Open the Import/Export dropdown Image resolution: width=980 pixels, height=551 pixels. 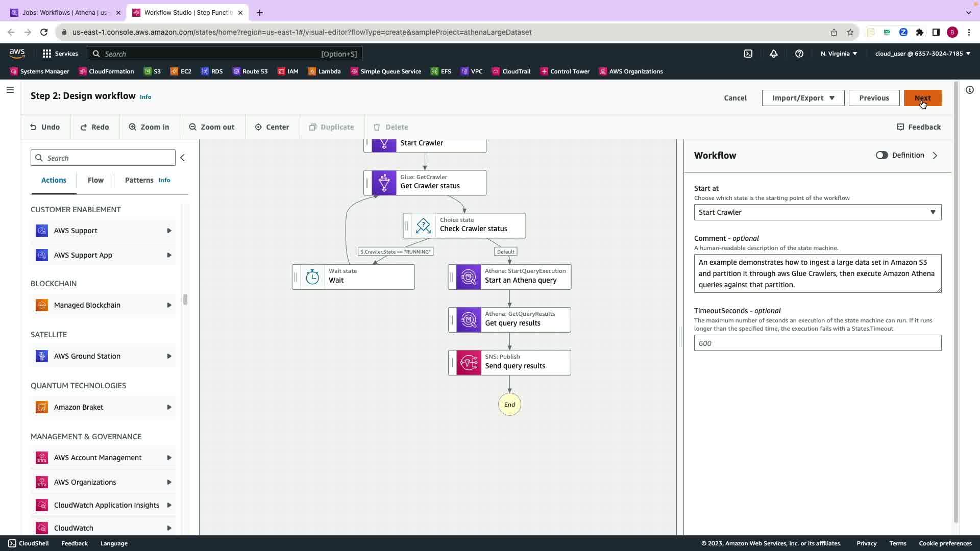(803, 98)
